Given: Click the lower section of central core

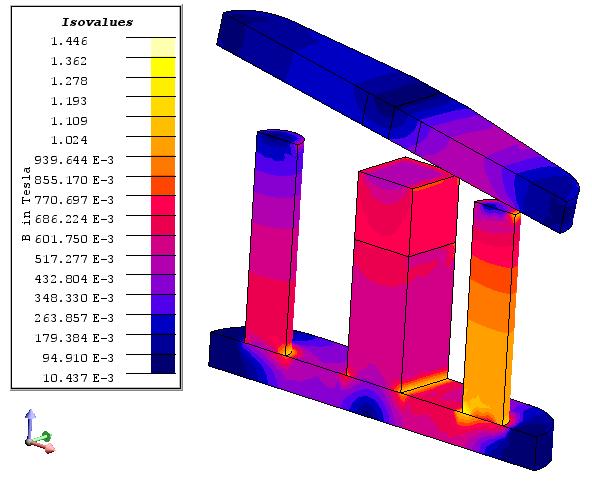Looking at the screenshot, I should 400,317.
